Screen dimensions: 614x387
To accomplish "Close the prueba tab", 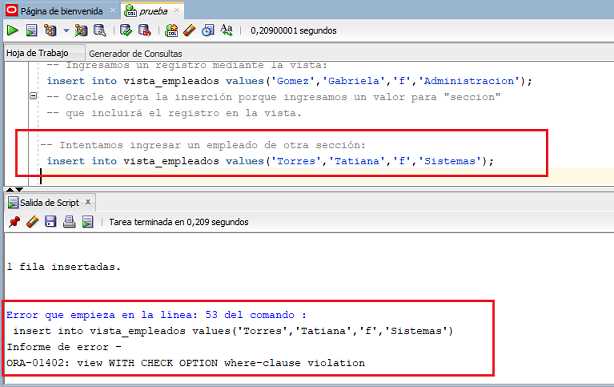I will point(177,11).
